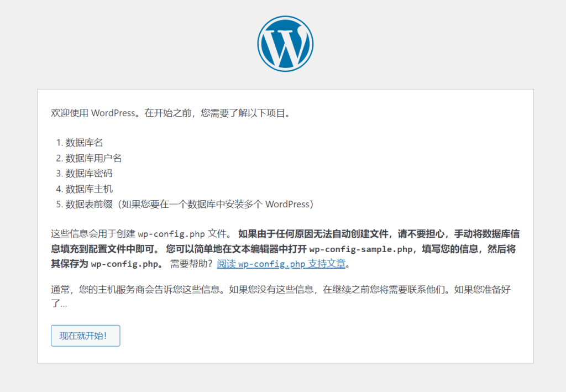Click the "其保存为 wp-config.php" bold text
This screenshot has height=392, width=566.
tap(105, 264)
